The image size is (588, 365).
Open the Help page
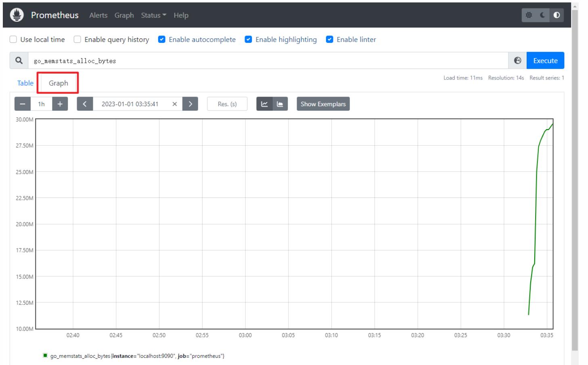click(181, 15)
